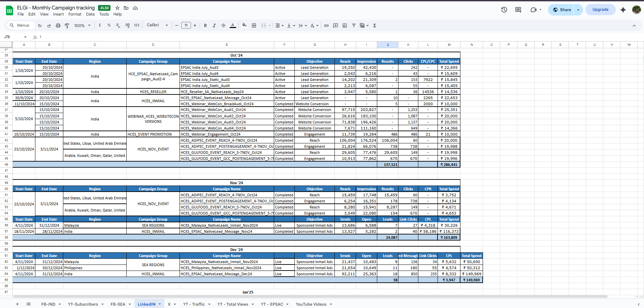This screenshot has width=644, height=308.
Task: Open the Calibri font dropdown
Action: pyautogui.click(x=157, y=25)
